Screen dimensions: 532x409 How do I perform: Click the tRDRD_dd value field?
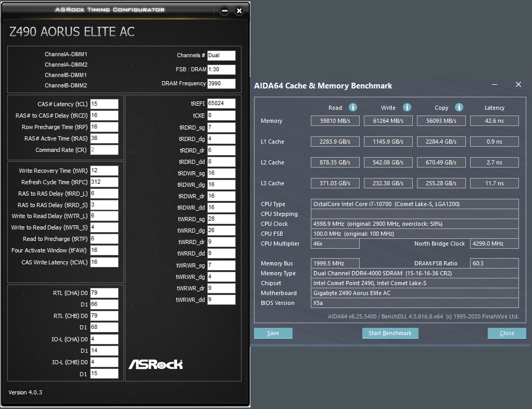tap(221, 162)
